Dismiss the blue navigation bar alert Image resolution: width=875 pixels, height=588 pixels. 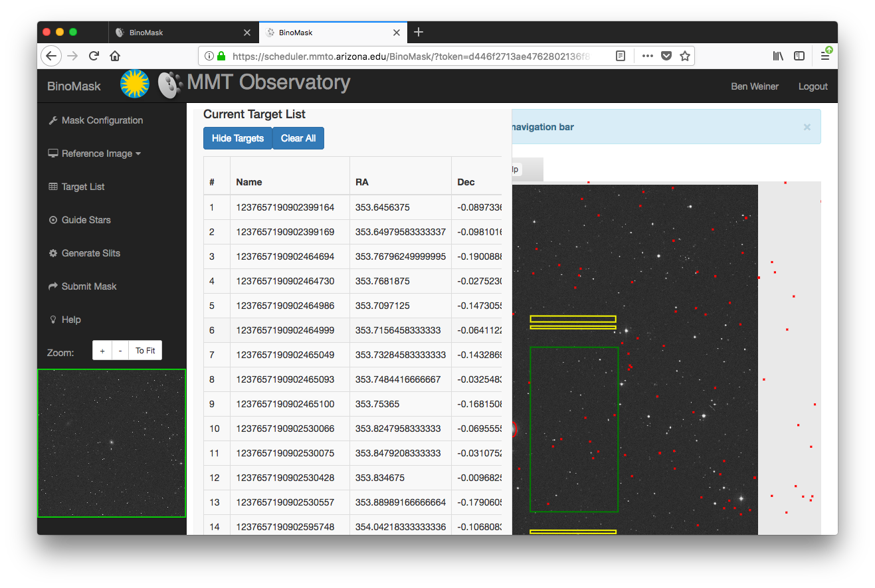click(807, 127)
